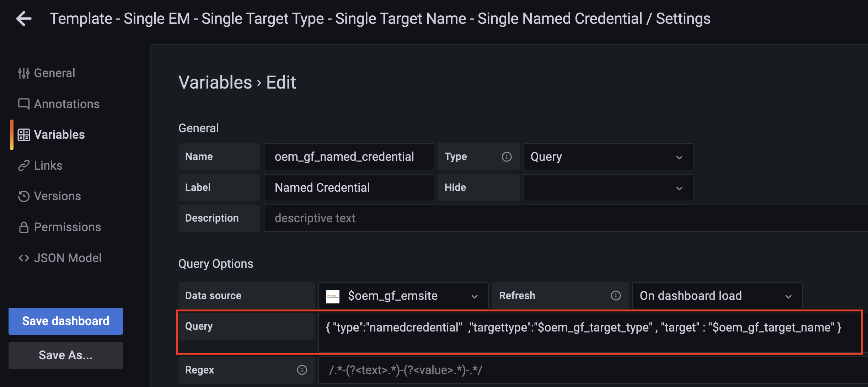Image resolution: width=868 pixels, height=387 pixels.
Task: Go to the Variables settings section
Action: tap(59, 135)
